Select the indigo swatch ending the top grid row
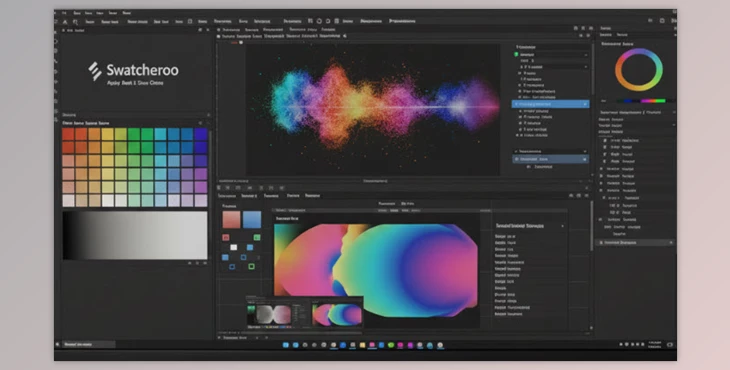The height and width of the screenshot is (370, 730). click(x=201, y=135)
